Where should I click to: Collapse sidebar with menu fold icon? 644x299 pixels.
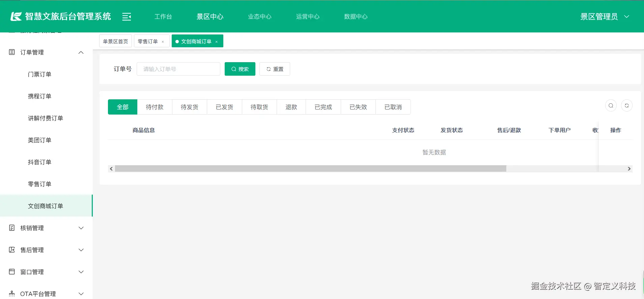click(x=127, y=17)
